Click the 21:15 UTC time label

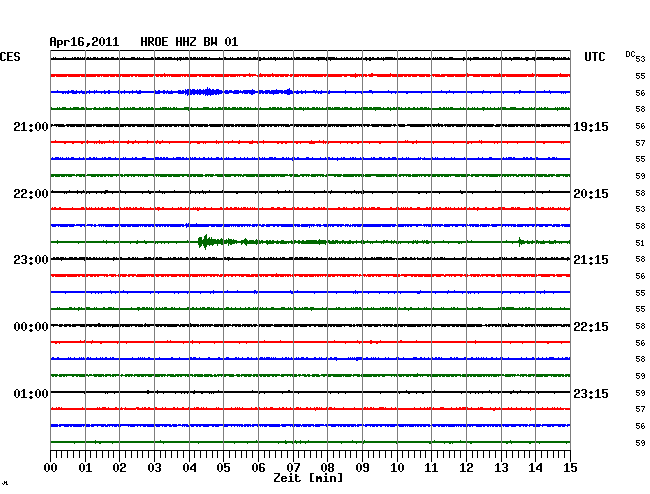(591, 260)
